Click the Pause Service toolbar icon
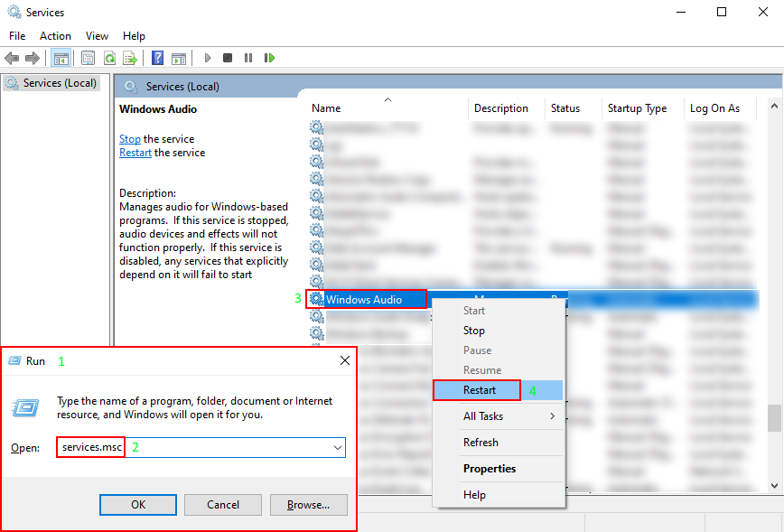The image size is (784, 532). point(248,58)
